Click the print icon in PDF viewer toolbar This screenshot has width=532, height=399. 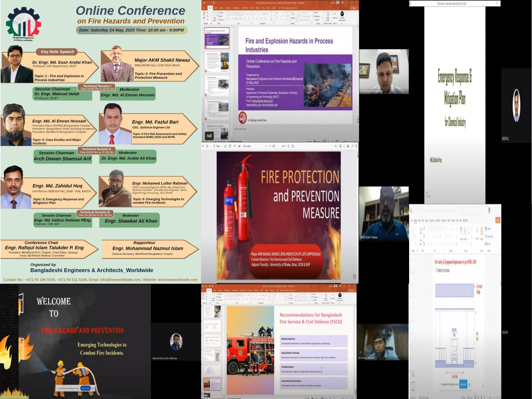click(x=340, y=146)
